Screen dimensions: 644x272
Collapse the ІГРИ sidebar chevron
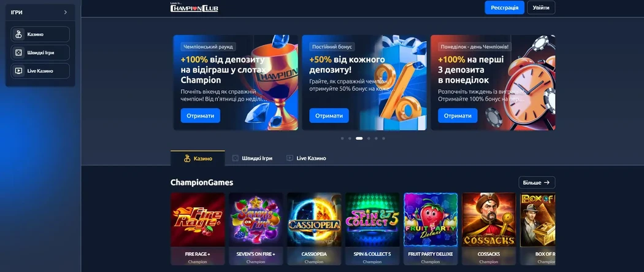65,12
